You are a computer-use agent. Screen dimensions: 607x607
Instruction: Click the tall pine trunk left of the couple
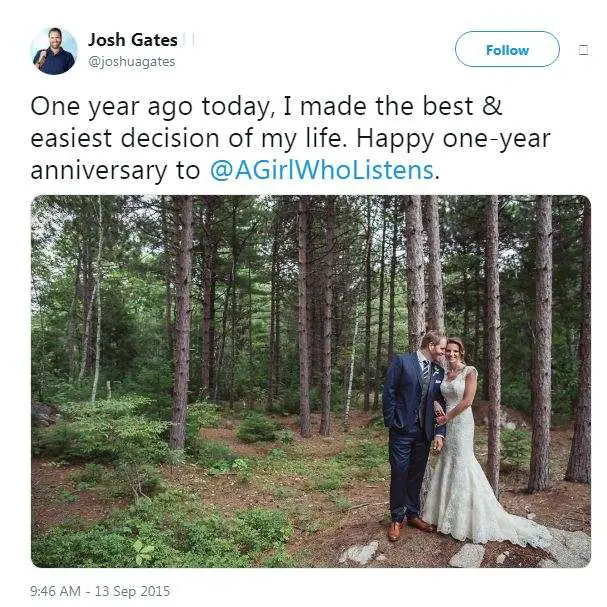(x=181, y=321)
